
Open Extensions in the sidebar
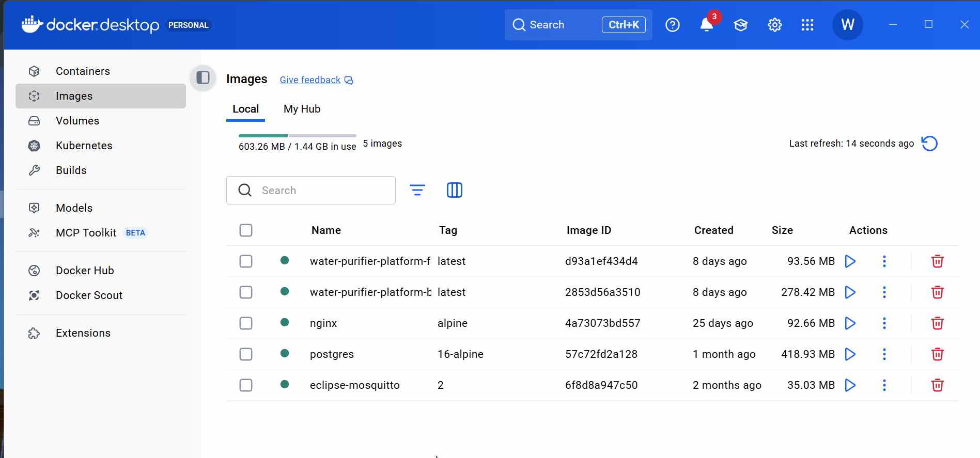[x=101, y=333]
